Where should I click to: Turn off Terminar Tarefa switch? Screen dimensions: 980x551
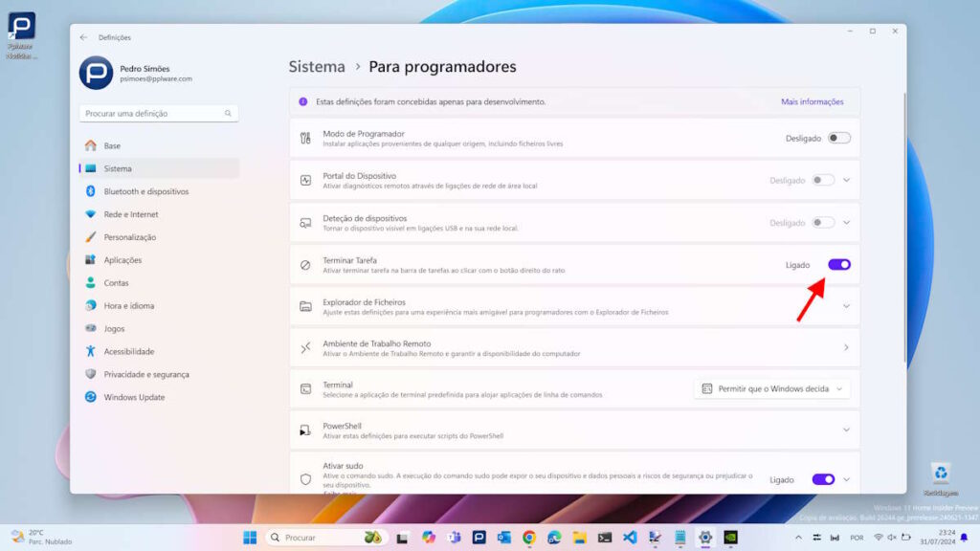[x=838, y=265]
